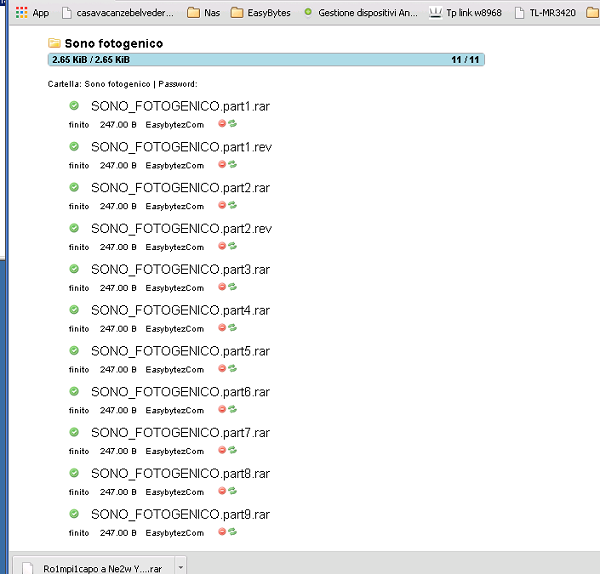Restart the SONO_FOTOGENICO.part3.rar file

coord(232,287)
